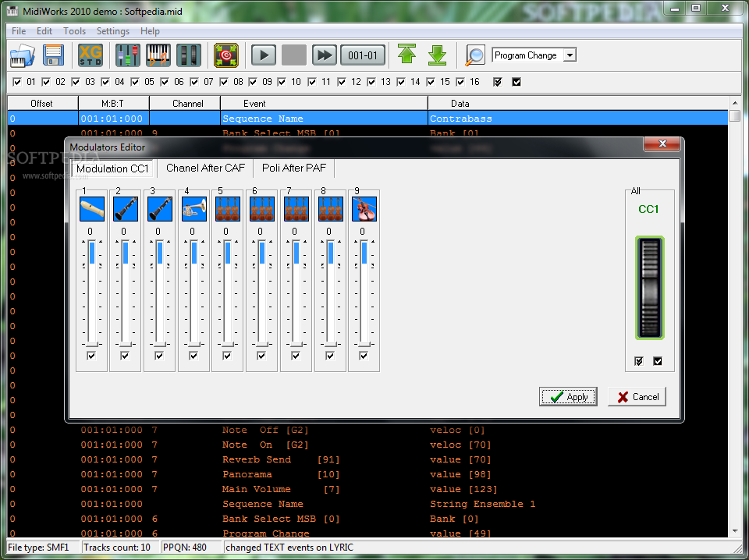This screenshot has width=749, height=560.
Task: Fast forward with the double-arrow button
Action: (x=325, y=55)
